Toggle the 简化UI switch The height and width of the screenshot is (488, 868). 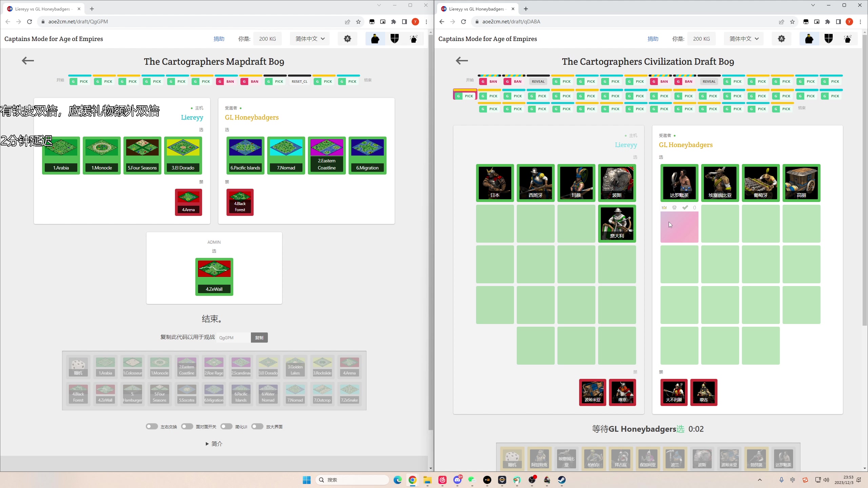tap(226, 427)
